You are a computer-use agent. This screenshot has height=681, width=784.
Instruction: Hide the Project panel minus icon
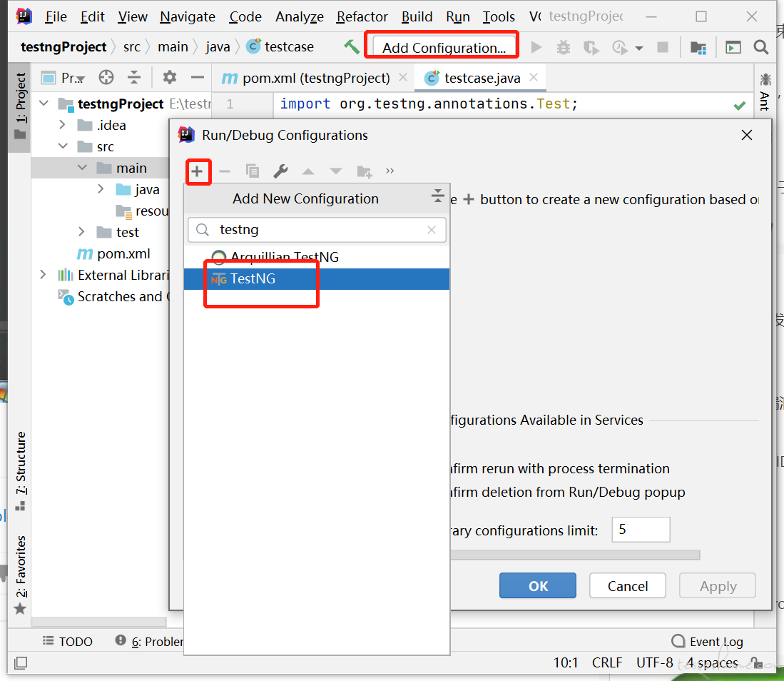[198, 78]
